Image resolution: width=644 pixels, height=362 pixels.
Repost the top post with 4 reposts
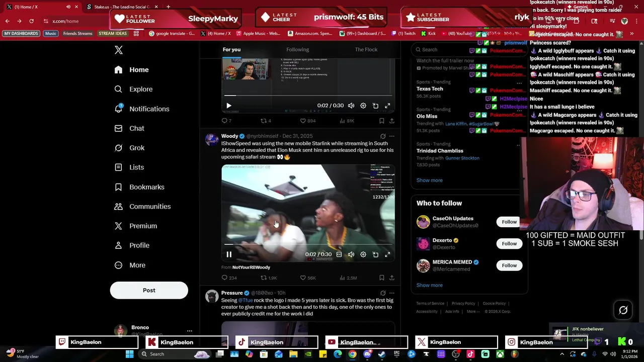tap(266, 121)
